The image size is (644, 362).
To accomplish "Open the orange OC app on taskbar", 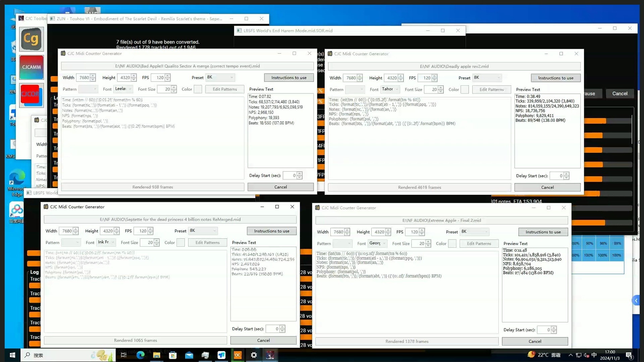I will pyautogui.click(x=237, y=355).
